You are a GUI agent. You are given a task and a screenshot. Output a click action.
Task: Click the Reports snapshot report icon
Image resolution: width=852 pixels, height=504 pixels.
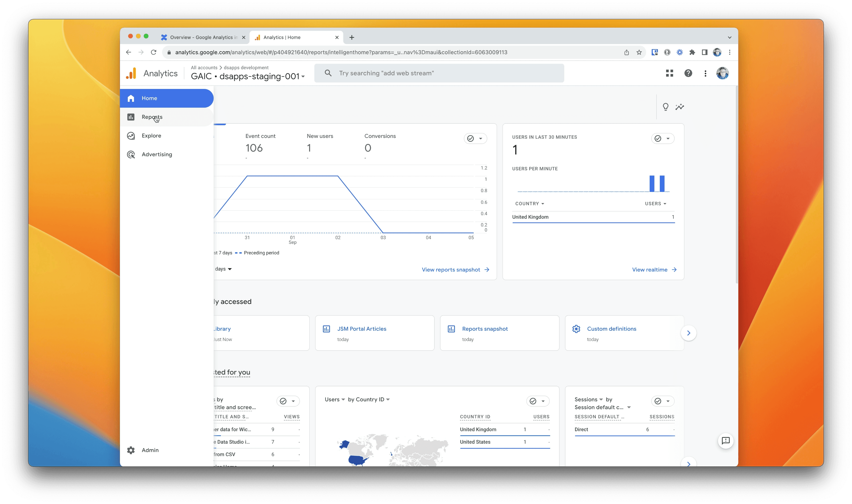(451, 329)
